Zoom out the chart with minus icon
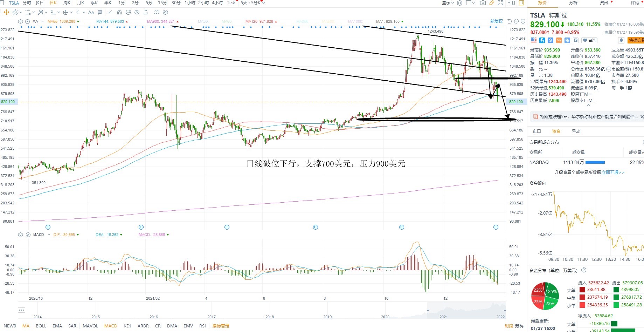 click(x=516, y=21)
